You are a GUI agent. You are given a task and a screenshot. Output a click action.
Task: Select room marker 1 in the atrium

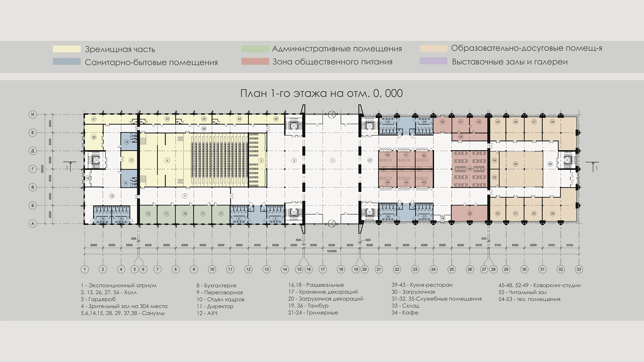[x=333, y=160]
